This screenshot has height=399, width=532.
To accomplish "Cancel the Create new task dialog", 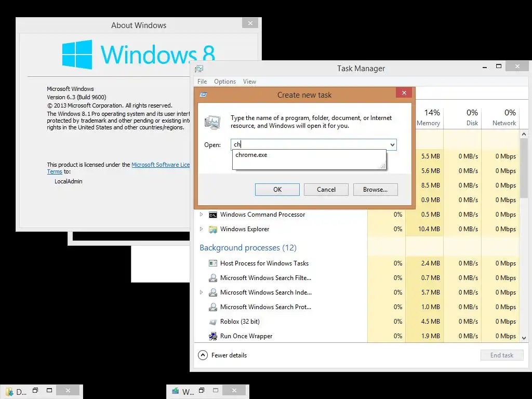I will (326, 190).
